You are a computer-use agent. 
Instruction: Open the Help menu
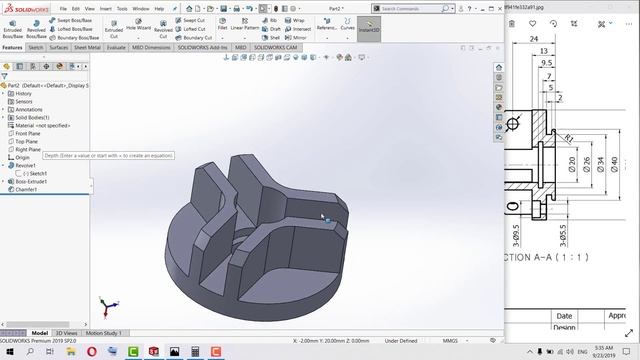[x=159, y=9]
